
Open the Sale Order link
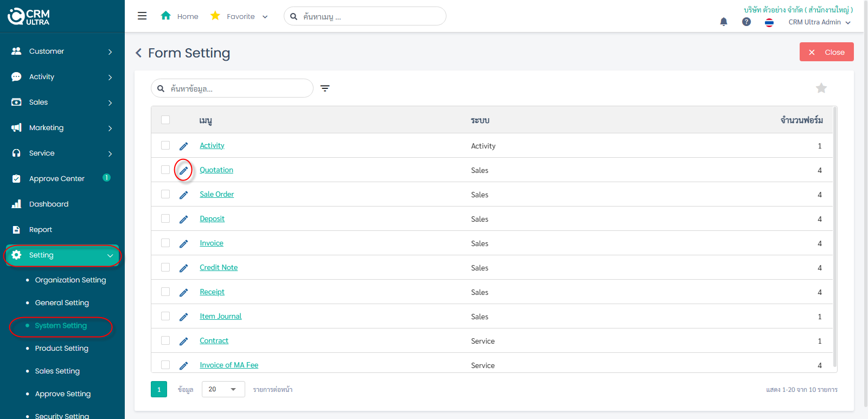(216, 194)
